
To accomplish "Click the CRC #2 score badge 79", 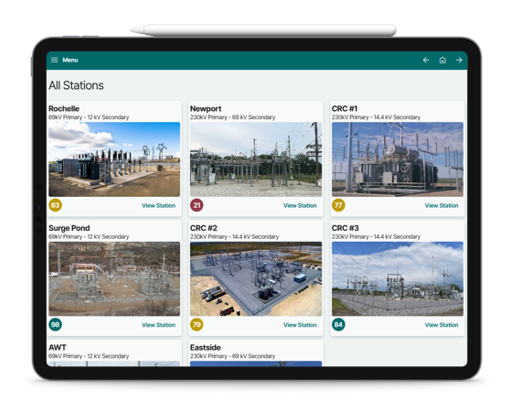I will click(x=197, y=324).
